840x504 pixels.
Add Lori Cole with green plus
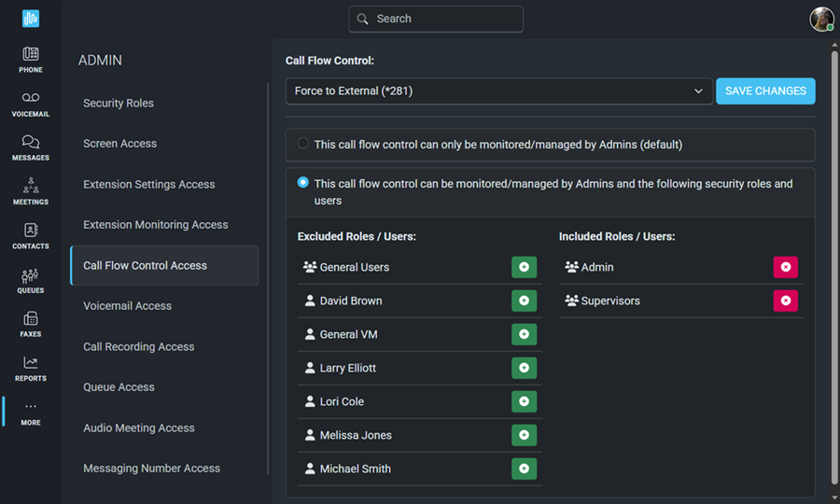524,401
